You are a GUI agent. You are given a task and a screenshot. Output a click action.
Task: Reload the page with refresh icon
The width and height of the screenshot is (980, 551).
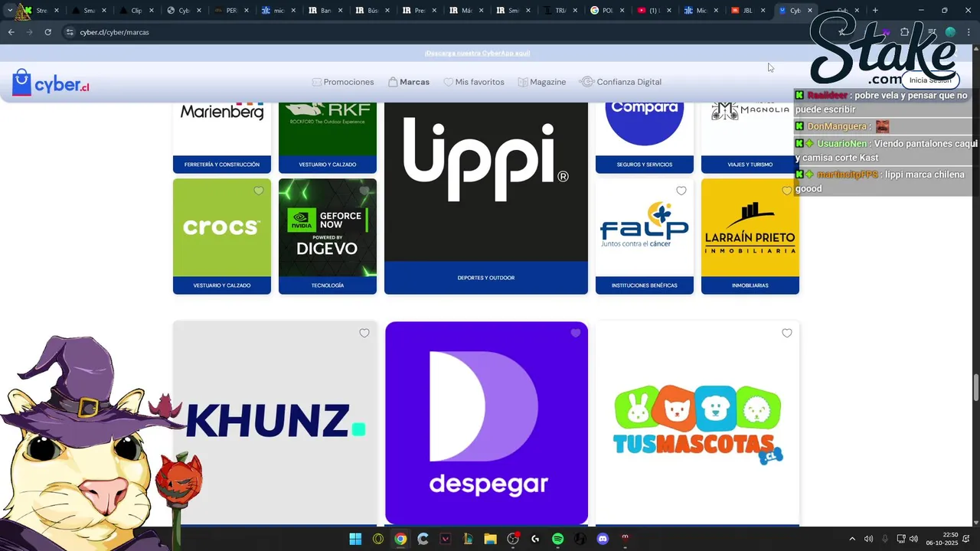47,32
